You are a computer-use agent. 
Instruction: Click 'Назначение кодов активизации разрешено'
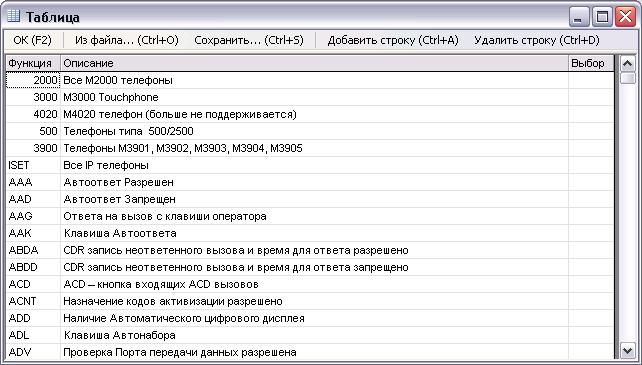pos(173,302)
